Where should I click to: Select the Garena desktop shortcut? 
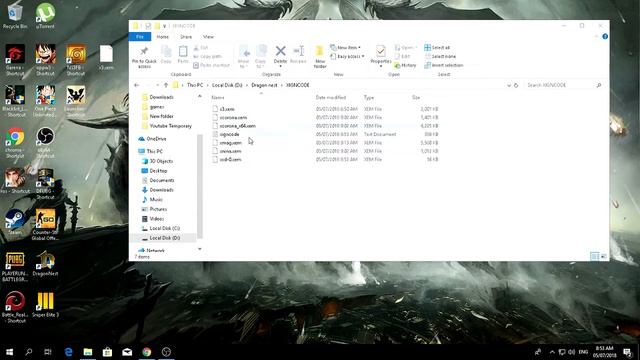tap(15, 60)
